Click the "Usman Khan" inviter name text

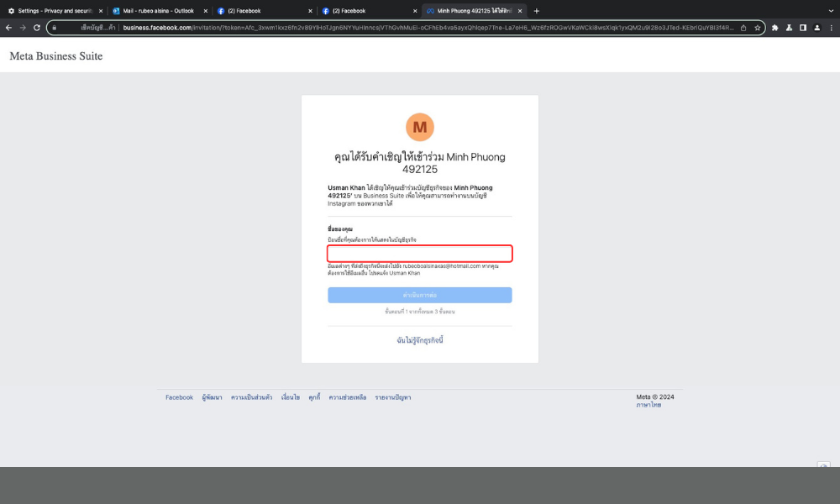[x=346, y=188]
